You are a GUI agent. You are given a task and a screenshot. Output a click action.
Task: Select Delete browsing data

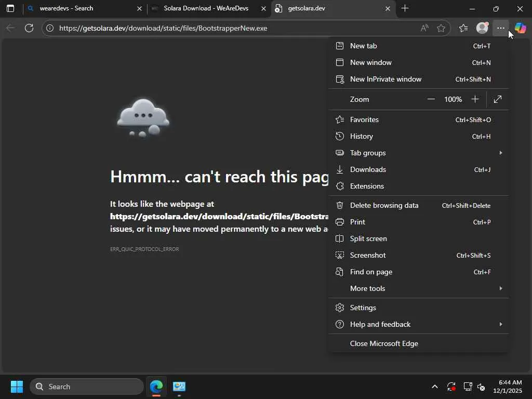[418, 205]
